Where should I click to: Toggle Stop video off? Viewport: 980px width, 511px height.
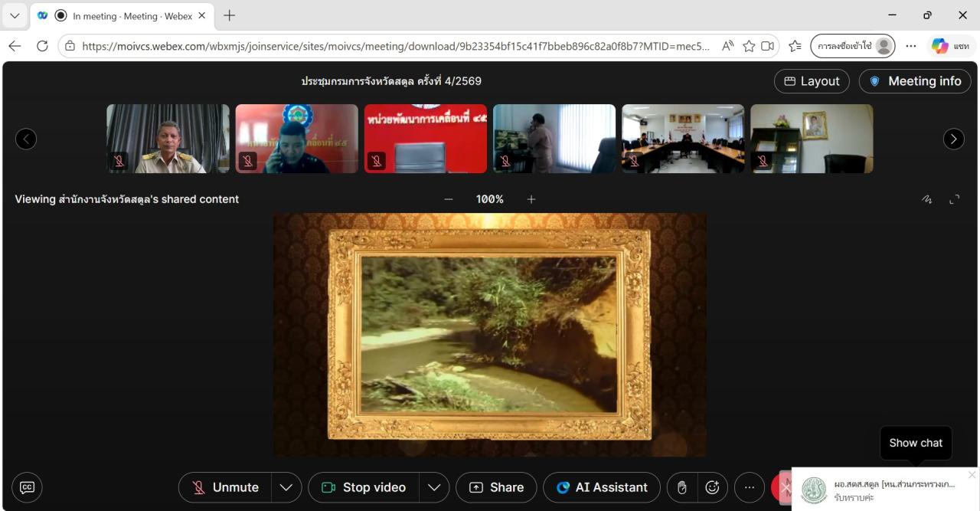pyautogui.click(x=364, y=487)
